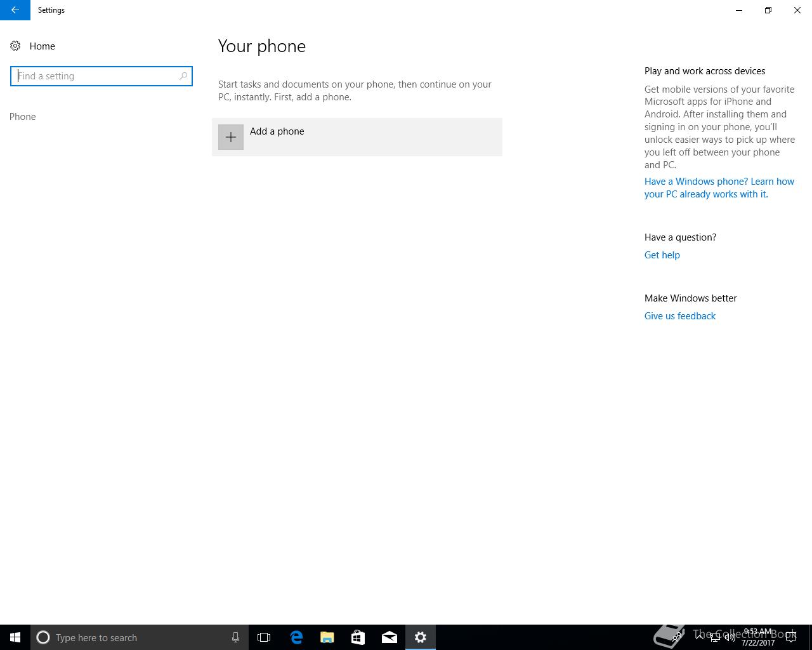
Task: Open Task View from the taskbar
Action: pyautogui.click(x=264, y=637)
